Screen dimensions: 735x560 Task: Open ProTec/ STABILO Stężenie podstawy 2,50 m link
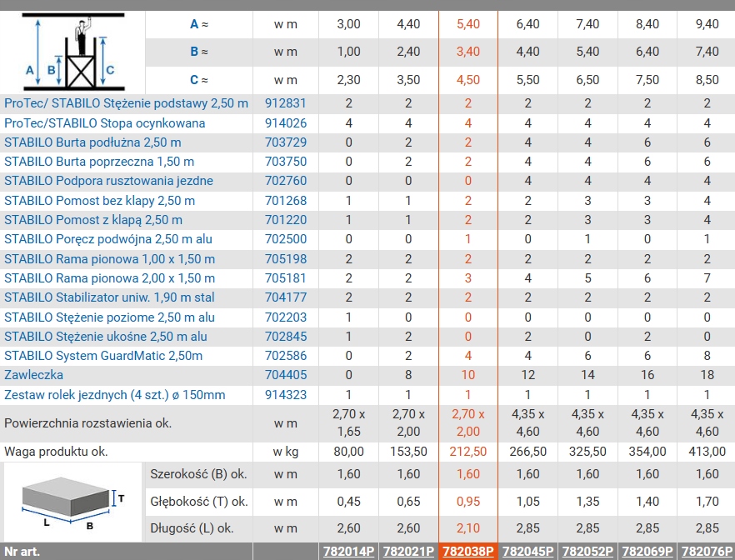(126, 103)
